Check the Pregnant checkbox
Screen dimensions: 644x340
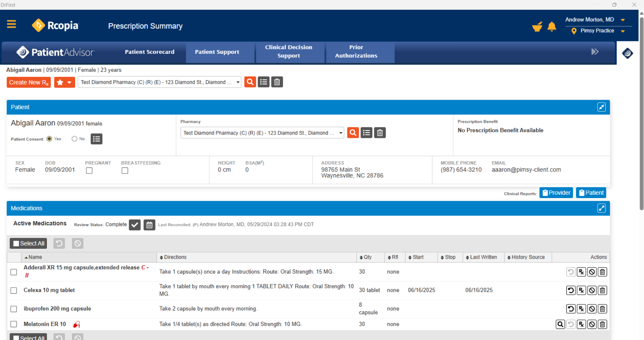click(x=89, y=171)
